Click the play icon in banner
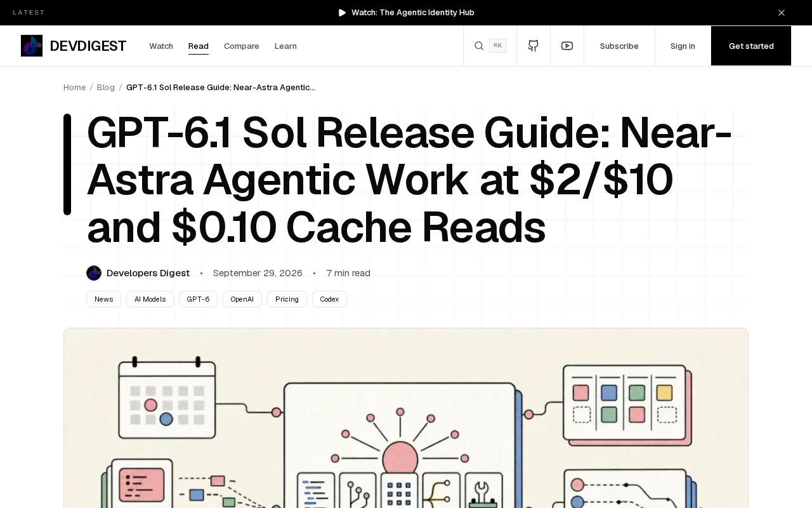812x508 pixels. 343,13
